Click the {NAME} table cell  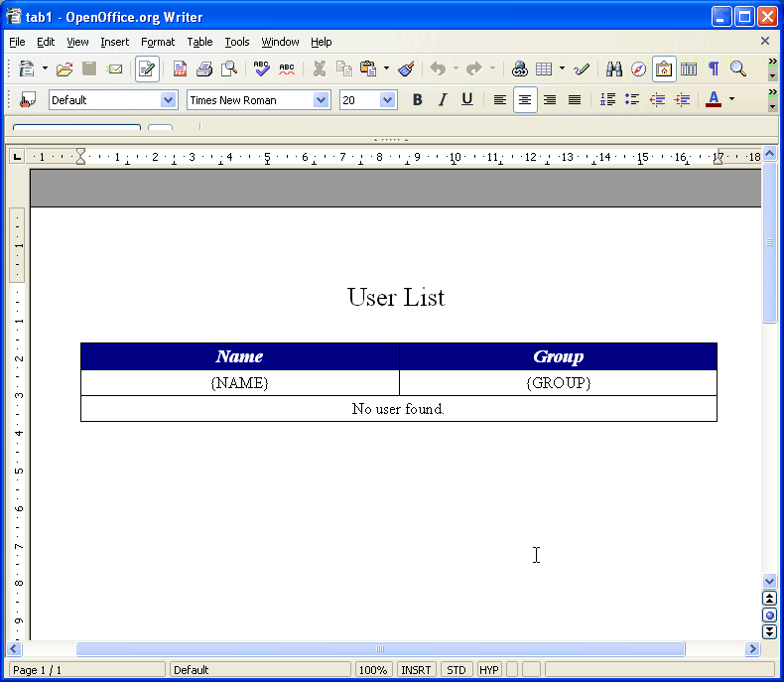[x=240, y=383]
